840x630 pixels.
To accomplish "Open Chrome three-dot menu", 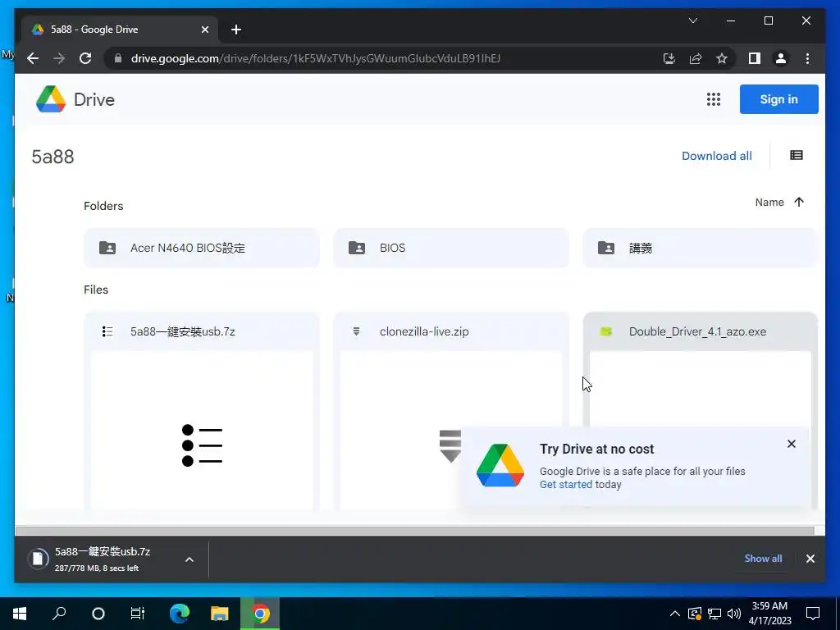I will tap(807, 58).
